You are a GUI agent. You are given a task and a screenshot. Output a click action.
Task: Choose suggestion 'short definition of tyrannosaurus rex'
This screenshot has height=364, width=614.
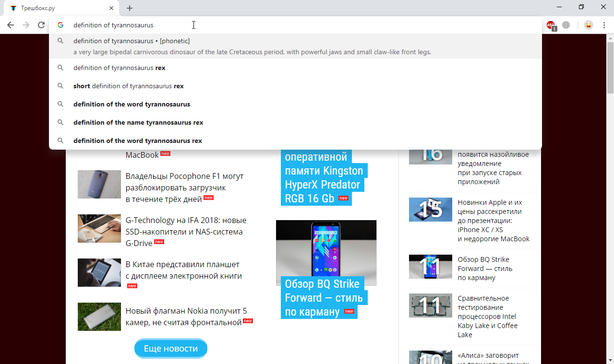click(295, 86)
